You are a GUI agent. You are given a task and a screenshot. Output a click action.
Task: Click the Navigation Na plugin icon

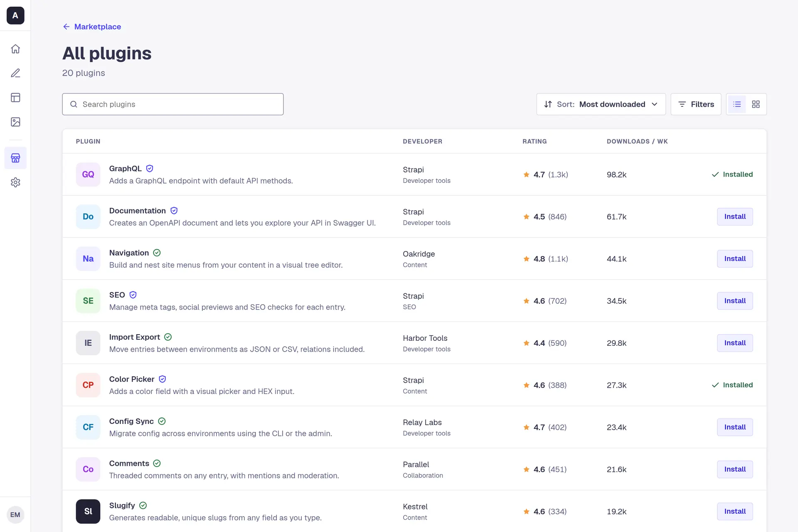click(x=88, y=259)
